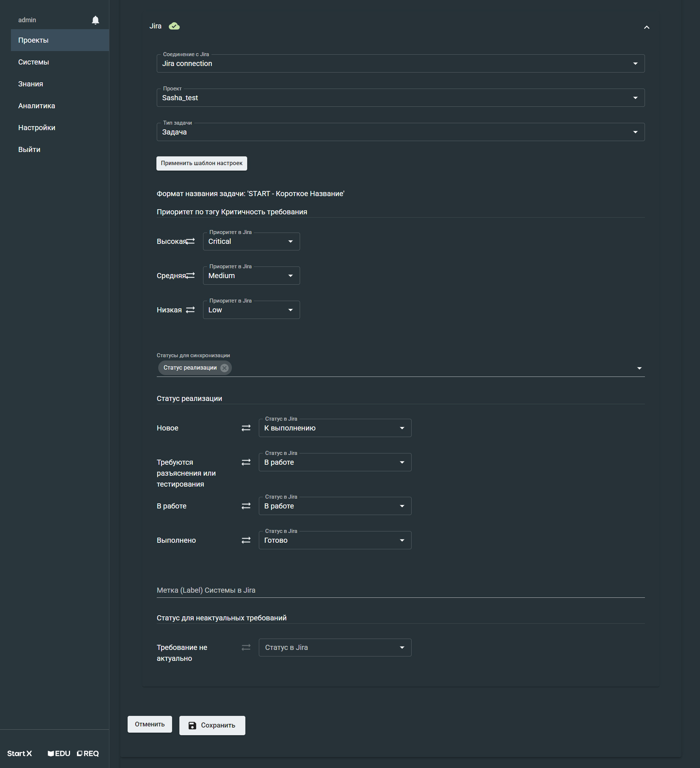Screen dimensions: 700x768
Task: Open Critical priority dropdown
Action: click(251, 242)
